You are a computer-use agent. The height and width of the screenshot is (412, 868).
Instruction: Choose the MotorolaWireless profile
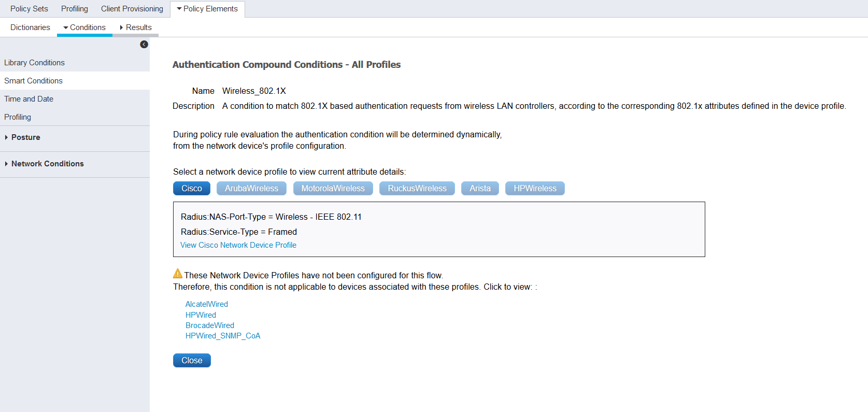[x=333, y=189]
